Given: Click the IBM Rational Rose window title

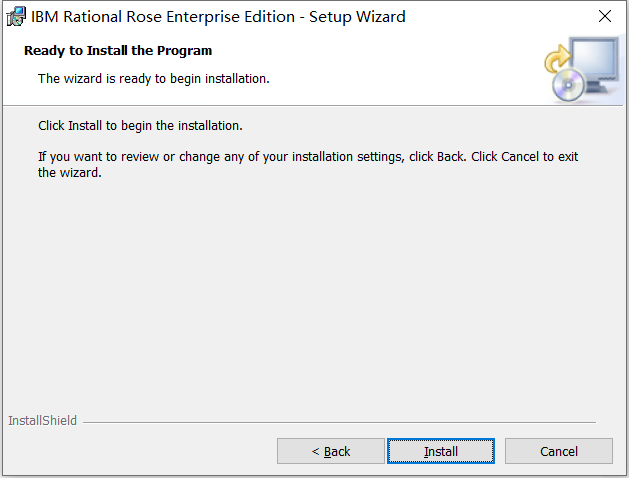Looking at the screenshot, I should pos(218,17).
